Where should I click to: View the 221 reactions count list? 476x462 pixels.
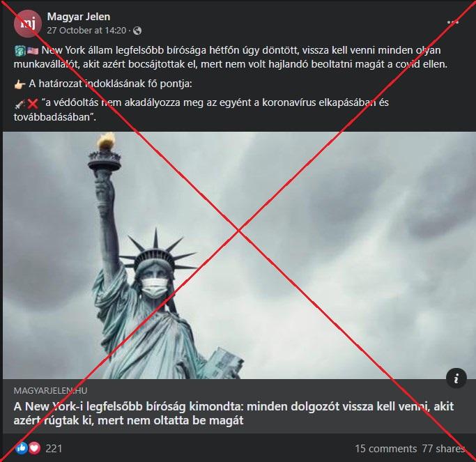pos(54,448)
